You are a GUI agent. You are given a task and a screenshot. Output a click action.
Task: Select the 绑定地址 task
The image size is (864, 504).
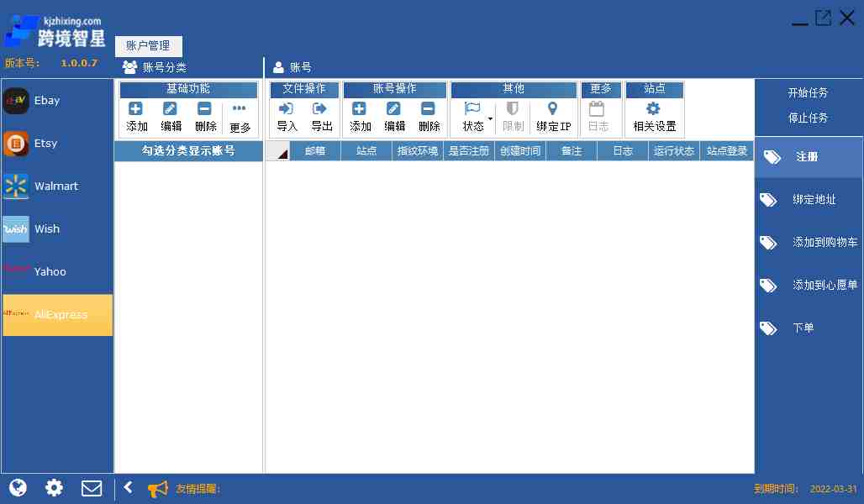tap(809, 200)
